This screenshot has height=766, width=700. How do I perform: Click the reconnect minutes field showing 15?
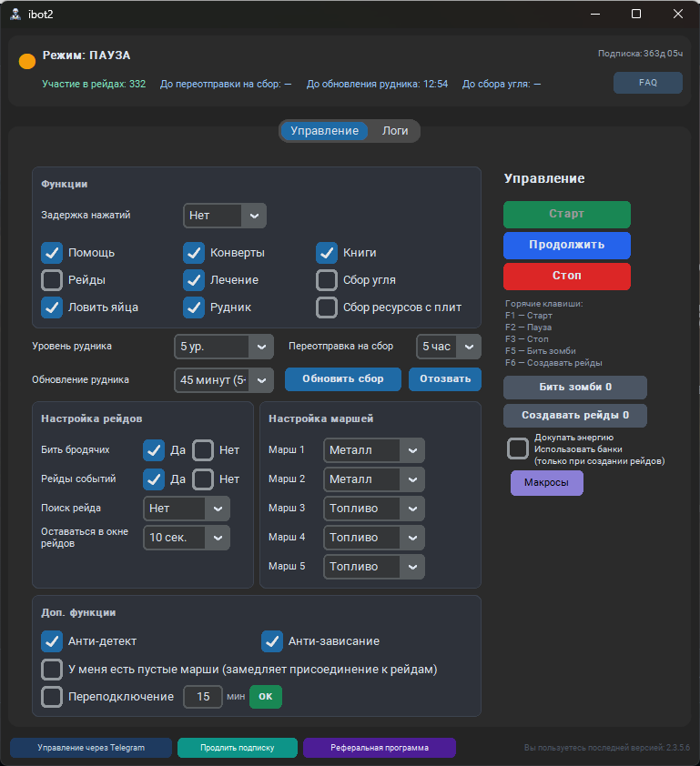tap(203, 697)
